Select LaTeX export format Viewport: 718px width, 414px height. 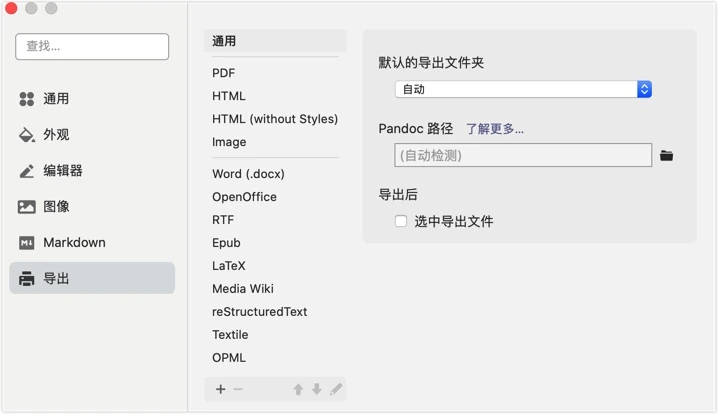275,266
